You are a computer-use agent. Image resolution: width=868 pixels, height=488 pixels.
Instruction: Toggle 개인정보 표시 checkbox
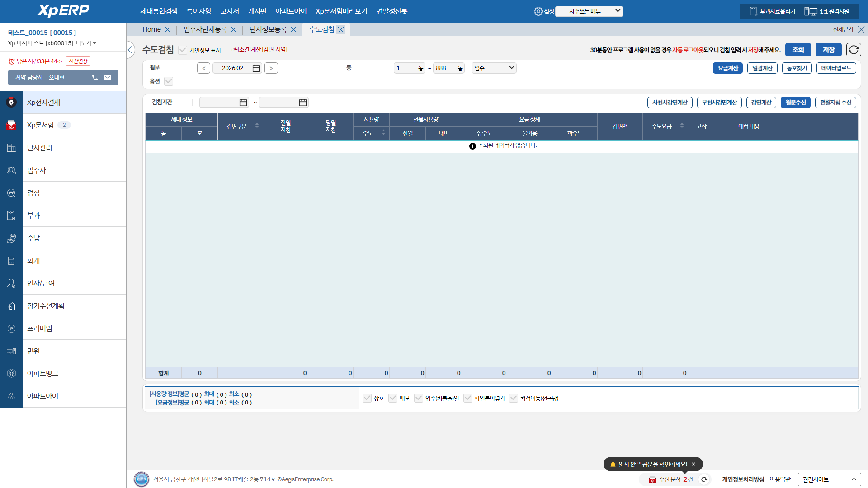click(x=183, y=50)
